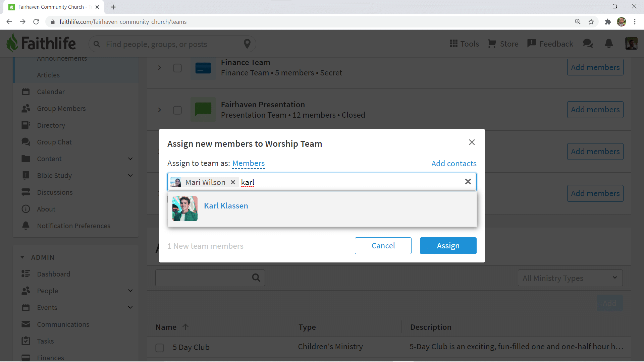The image size is (644, 362).
Task: Open Group Chat in the sidebar
Action: 54,142
